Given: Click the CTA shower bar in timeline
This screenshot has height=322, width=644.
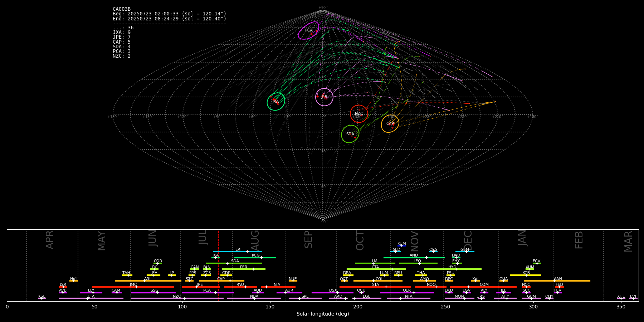Looking at the screenshot, I should click(376, 269).
